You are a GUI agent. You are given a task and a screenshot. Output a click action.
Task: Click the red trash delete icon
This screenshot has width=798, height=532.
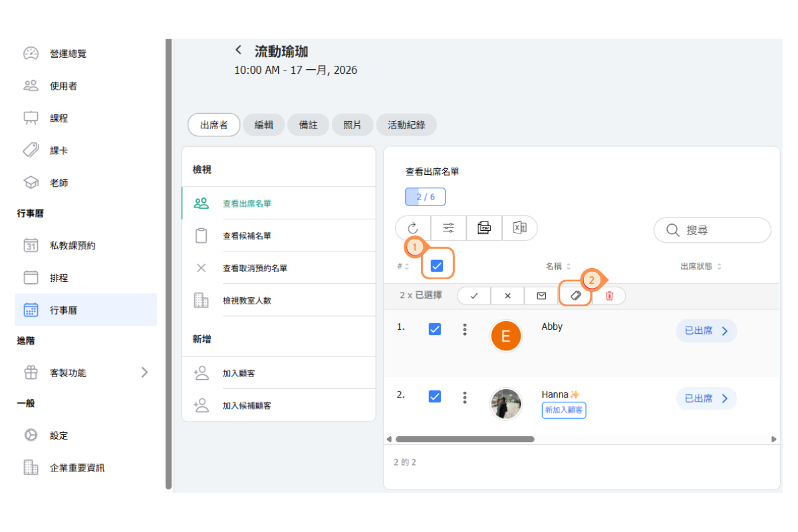click(609, 296)
